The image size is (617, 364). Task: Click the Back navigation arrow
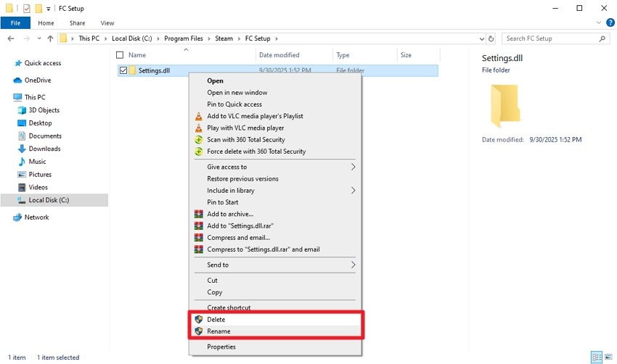[x=11, y=38]
